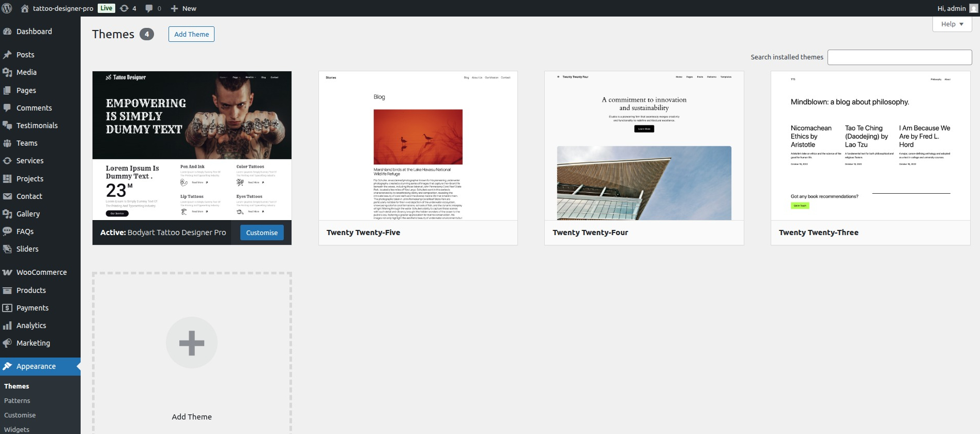This screenshot has width=980, height=434.
Task: Open Themes submenu item
Action: tap(17, 386)
